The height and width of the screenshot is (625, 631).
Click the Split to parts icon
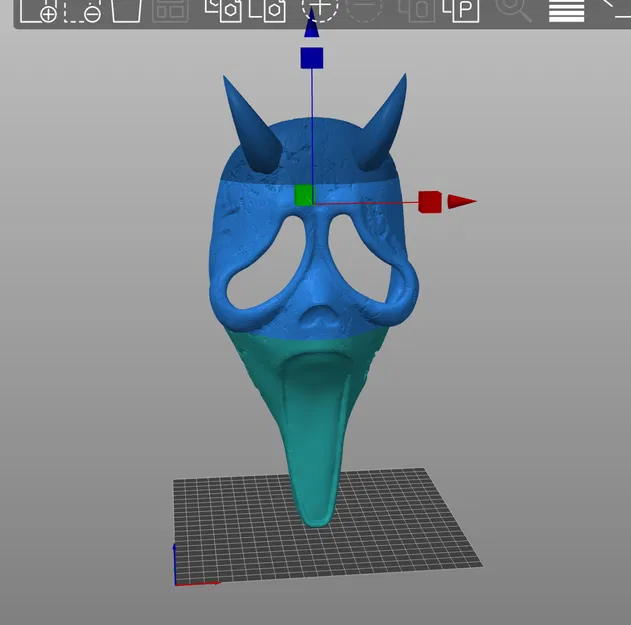(461, 10)
